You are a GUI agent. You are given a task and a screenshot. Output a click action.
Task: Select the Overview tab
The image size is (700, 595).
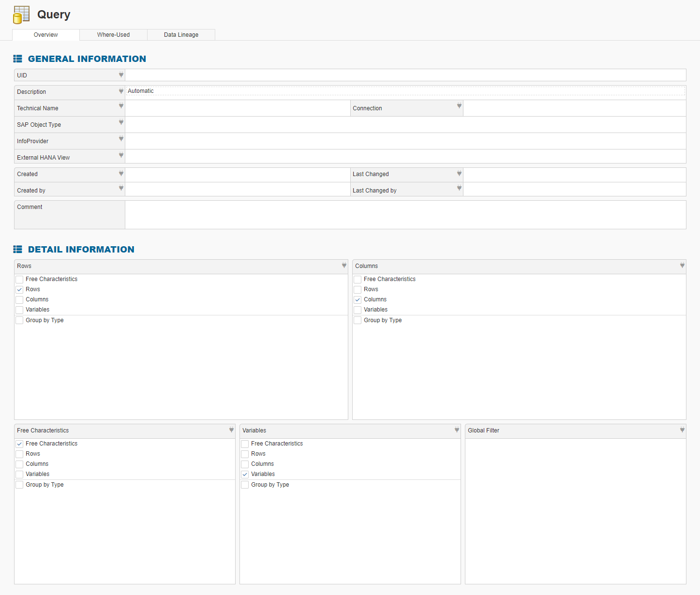pos(46,35)
